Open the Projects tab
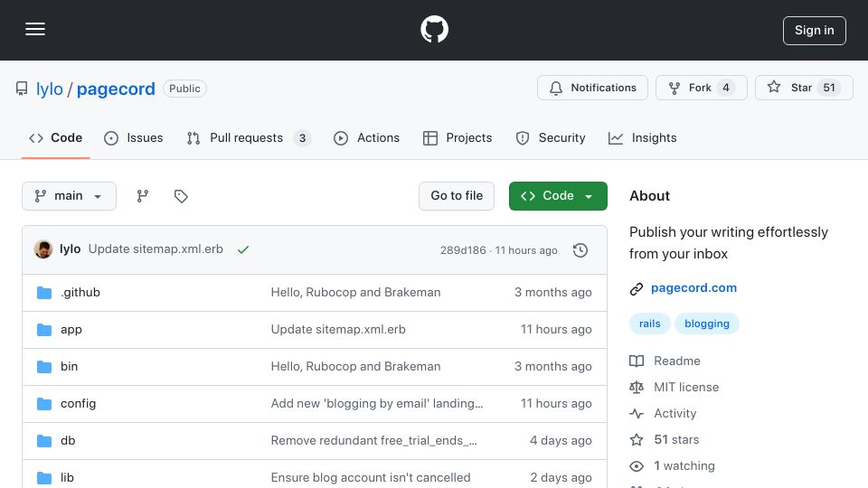Viewport: 868px width, 488px height. click(x=458, y=137)
